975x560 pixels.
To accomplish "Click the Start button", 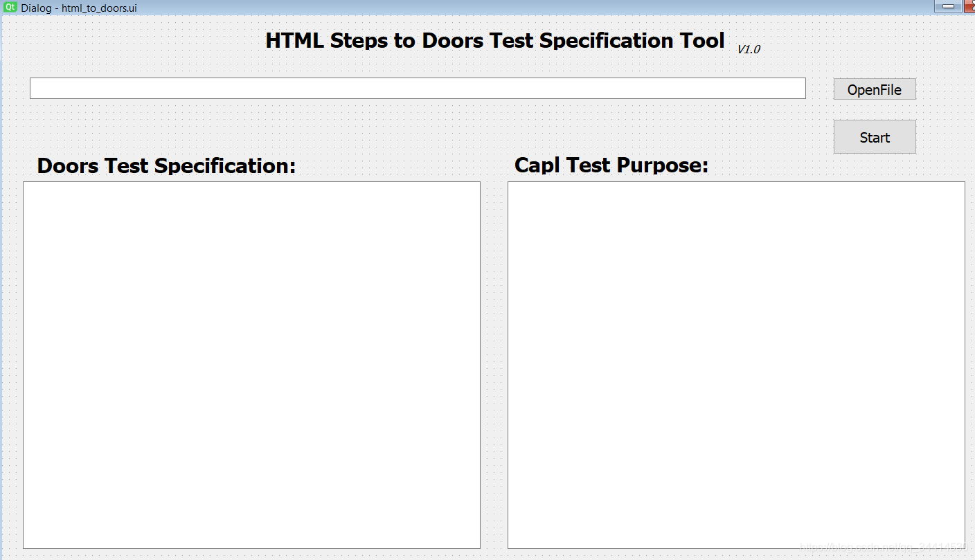I will coord(875,137).
